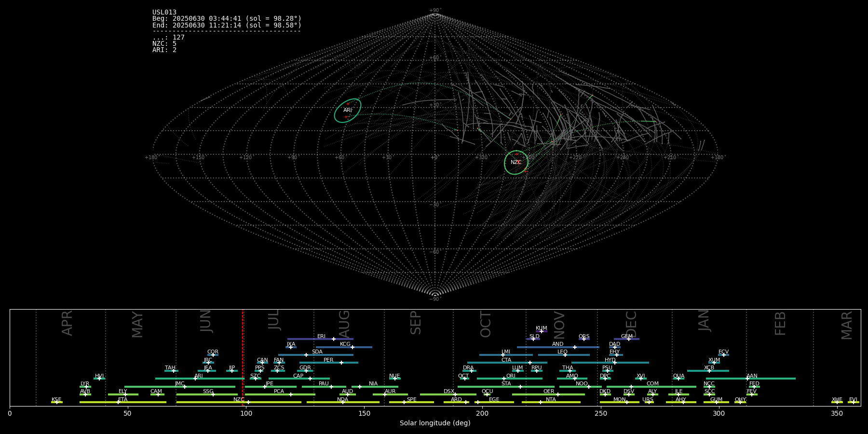
Task: Click the QUA shower label on timeline
Action: click(678, 376)
